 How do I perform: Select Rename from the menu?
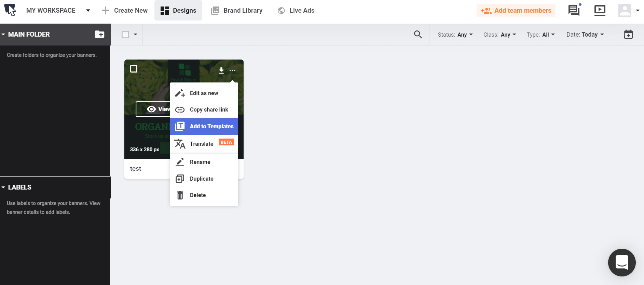[x=204, y=162]
